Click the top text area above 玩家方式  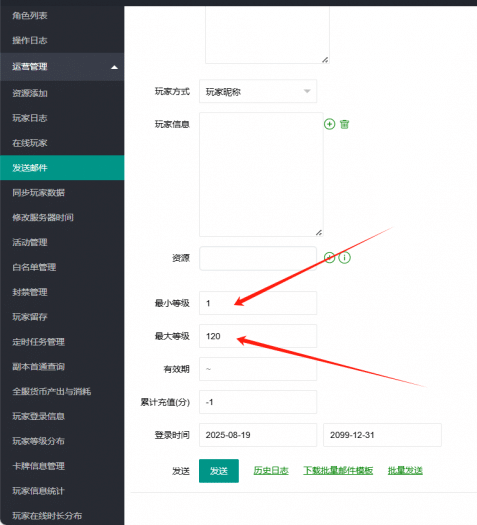pos(267,35)
